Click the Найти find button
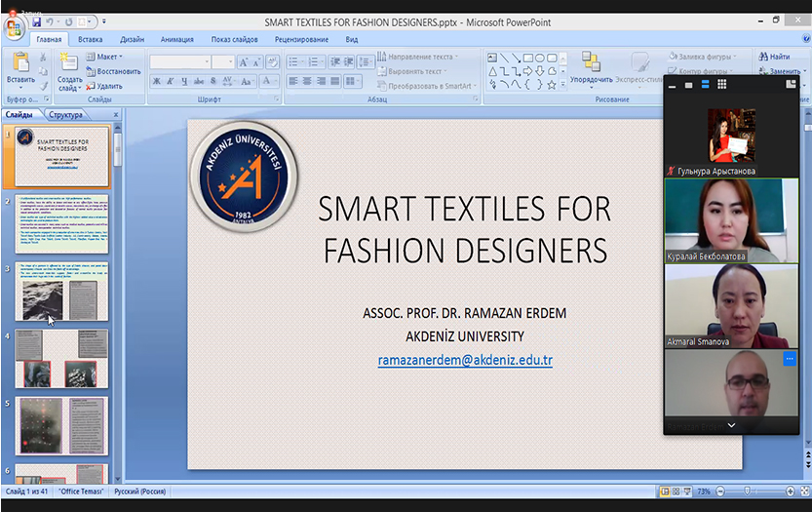 (x=773, y=57)
